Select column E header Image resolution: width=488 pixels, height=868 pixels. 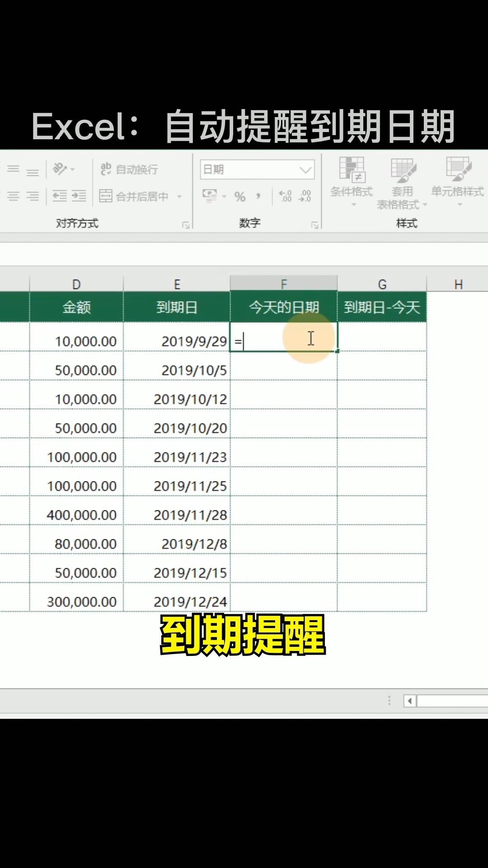point(177,284)
